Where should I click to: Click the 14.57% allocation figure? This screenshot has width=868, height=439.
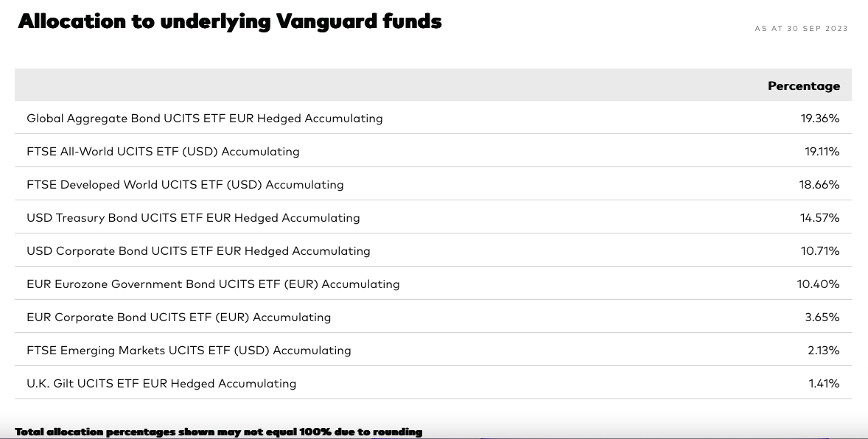[x=820, y=217]
